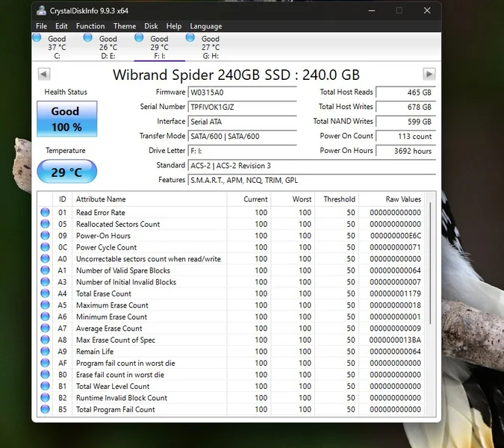Image resolution: width=504 pixels, height=448 pixels.
Task: Click status orb of Remain Life row
Action: click(x=45, y=351)
